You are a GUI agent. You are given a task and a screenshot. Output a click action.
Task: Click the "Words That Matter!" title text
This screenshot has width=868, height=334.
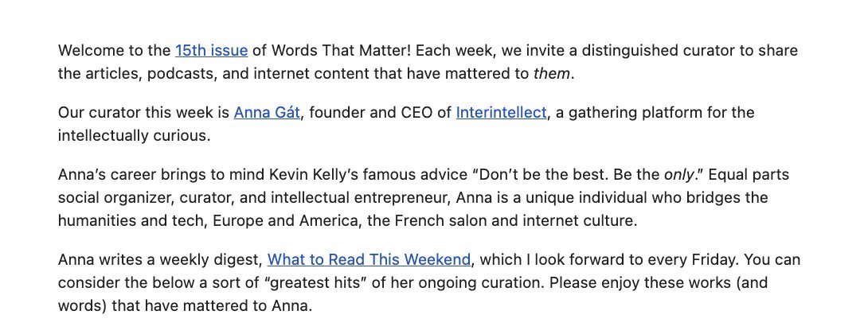(342, 51)
